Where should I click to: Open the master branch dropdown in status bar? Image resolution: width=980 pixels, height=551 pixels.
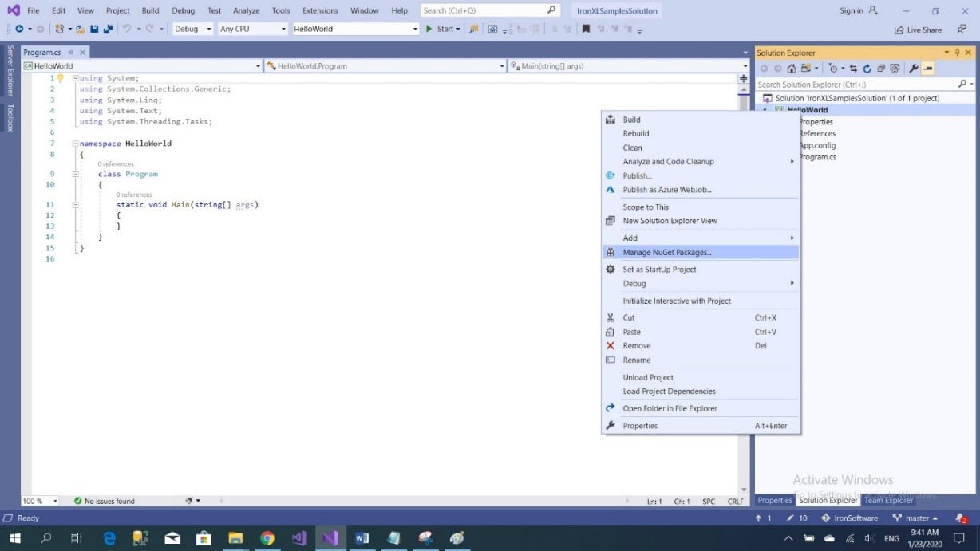917,518
